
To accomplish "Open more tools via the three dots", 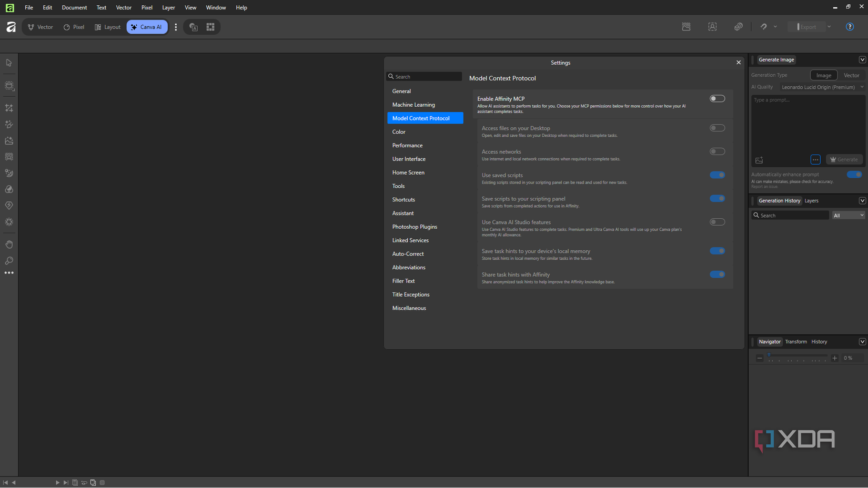I will tap(9, 273).
